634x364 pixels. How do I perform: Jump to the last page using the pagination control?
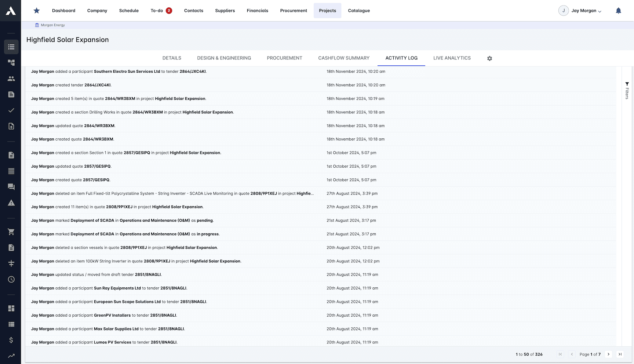[620, 354]
